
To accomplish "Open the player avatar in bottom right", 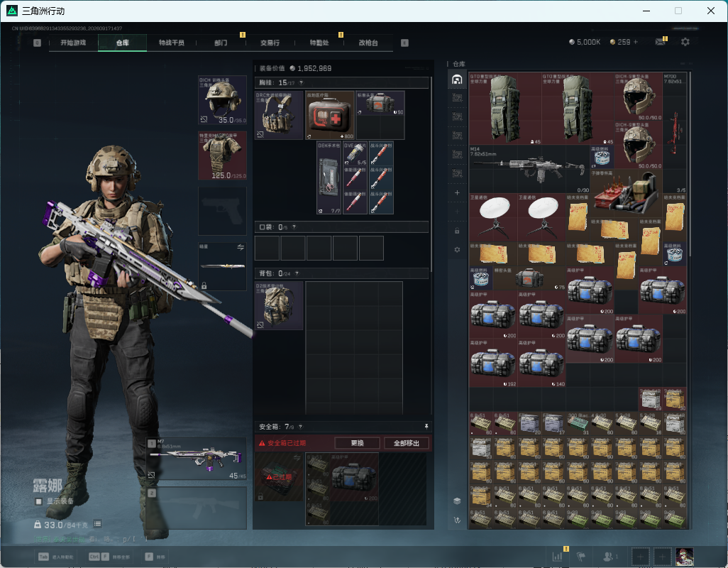I will [684, 557].
